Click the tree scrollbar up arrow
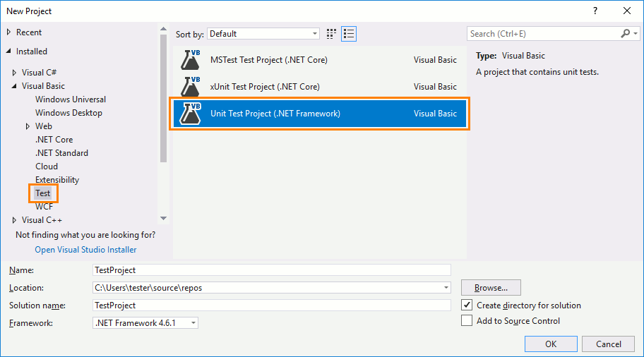 point(163,29)
